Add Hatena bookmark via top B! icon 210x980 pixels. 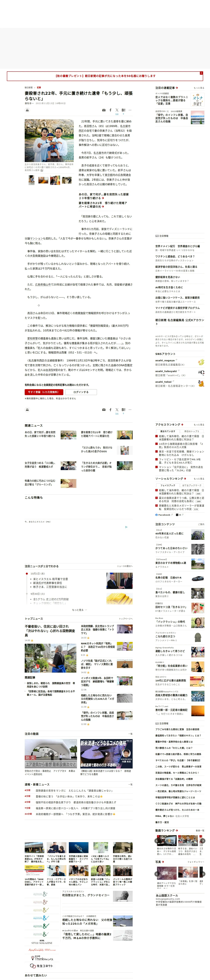(x=123, y=110)
